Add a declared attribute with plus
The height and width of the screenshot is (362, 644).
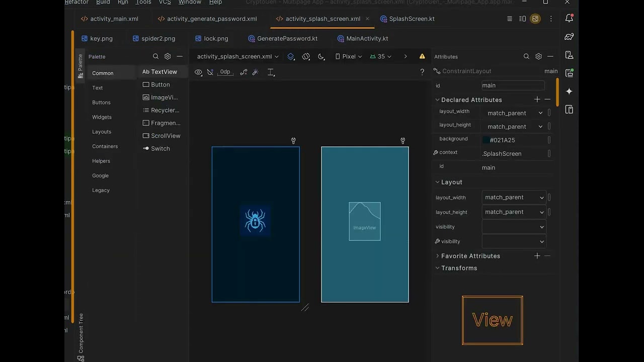[x=537, y=100]
